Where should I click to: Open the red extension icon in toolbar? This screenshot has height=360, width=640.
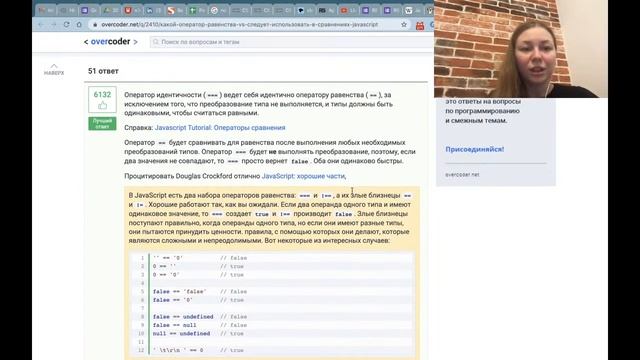[x=420, y=25]
